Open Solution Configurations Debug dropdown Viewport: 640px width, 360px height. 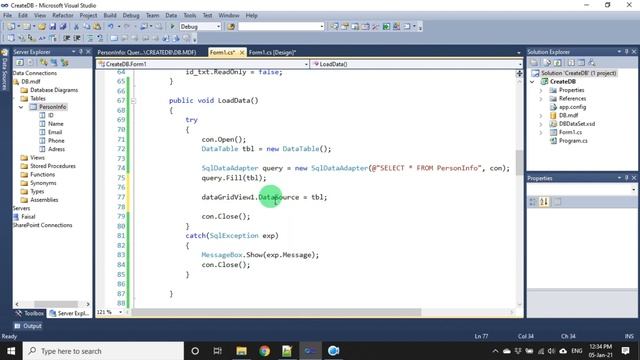218,27
